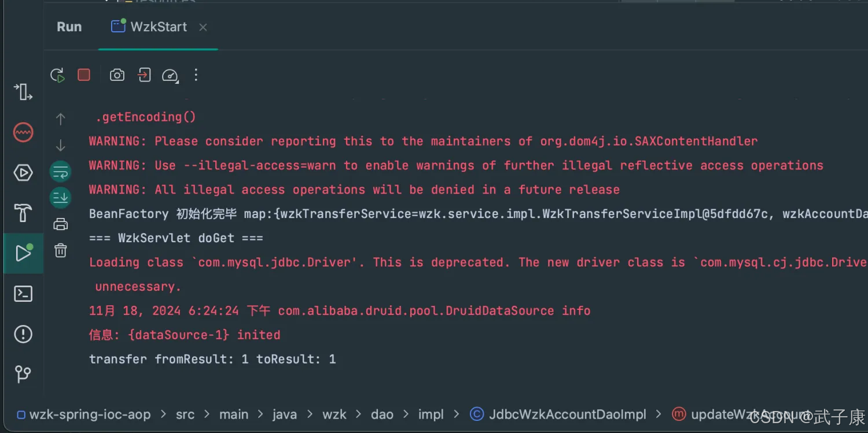Viewport: 868px width, 433px height.
Task: Select src in the breadcrumb bar
Action: point(185,415)
